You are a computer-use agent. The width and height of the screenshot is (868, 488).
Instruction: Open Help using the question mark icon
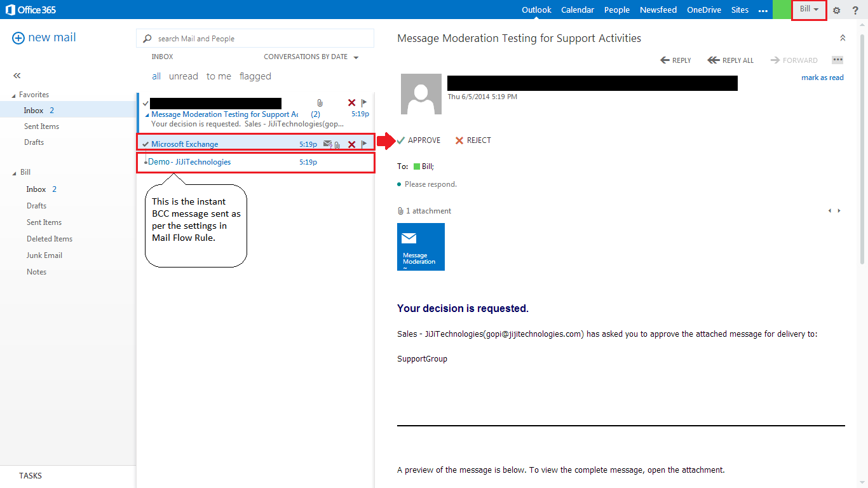pos(855,10)
